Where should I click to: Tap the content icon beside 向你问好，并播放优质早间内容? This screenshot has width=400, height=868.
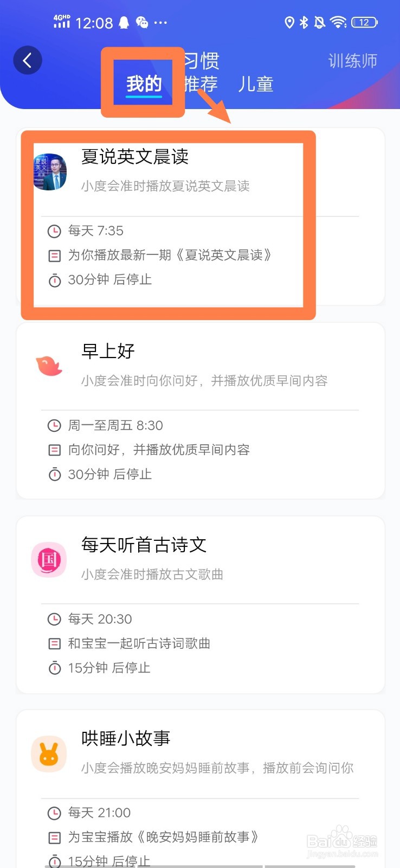tap(55, 450)
